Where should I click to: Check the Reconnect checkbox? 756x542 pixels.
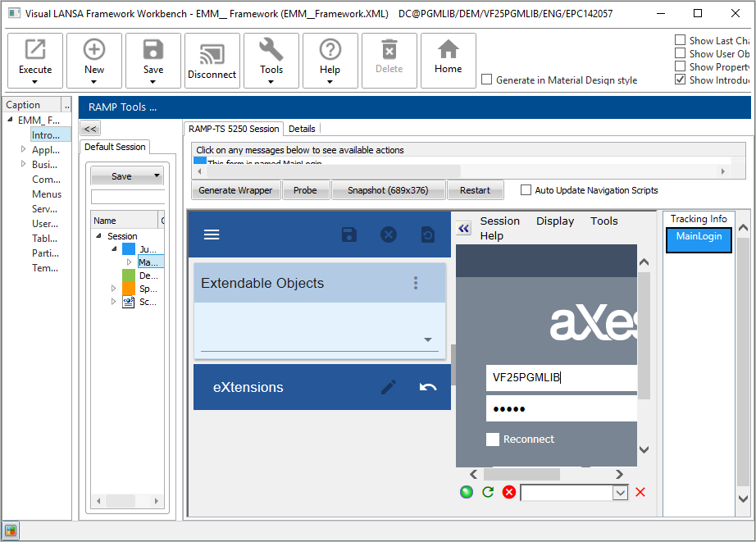[493, 440]
